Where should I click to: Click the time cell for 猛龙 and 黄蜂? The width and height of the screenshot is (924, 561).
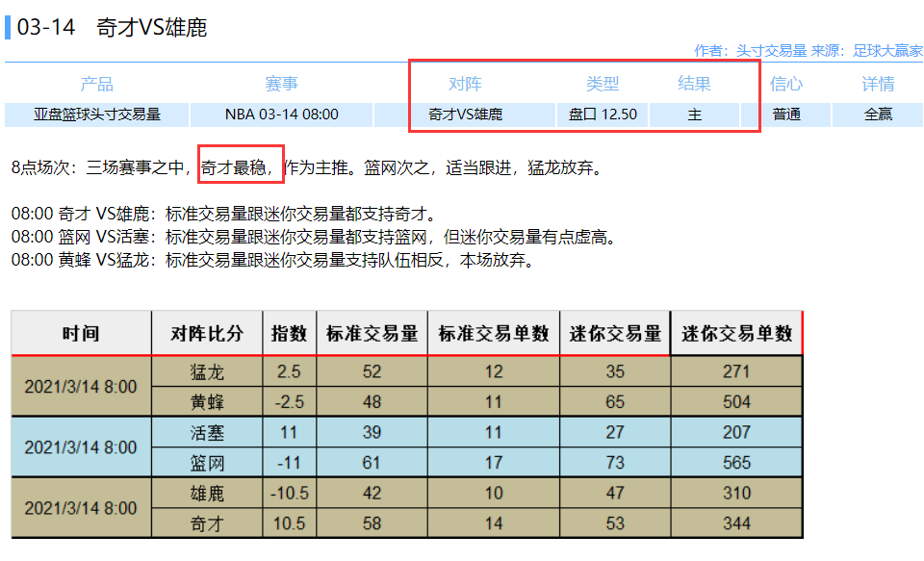[x=81, y=387]
